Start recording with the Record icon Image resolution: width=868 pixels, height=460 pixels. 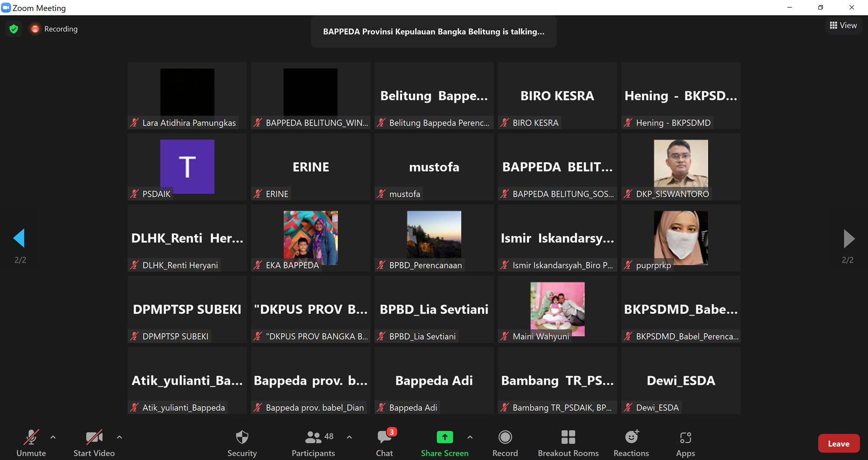coord(505,437)
